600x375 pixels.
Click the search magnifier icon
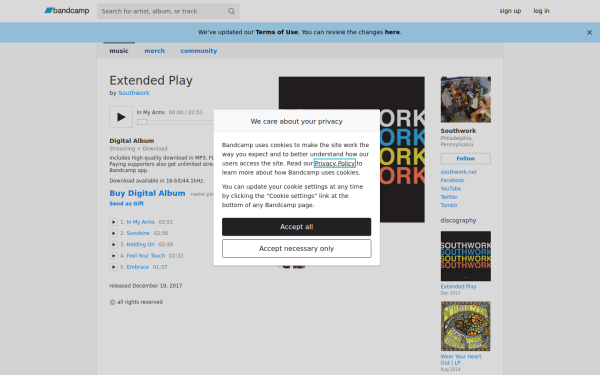pyautogui.click(x=231, y=11)
